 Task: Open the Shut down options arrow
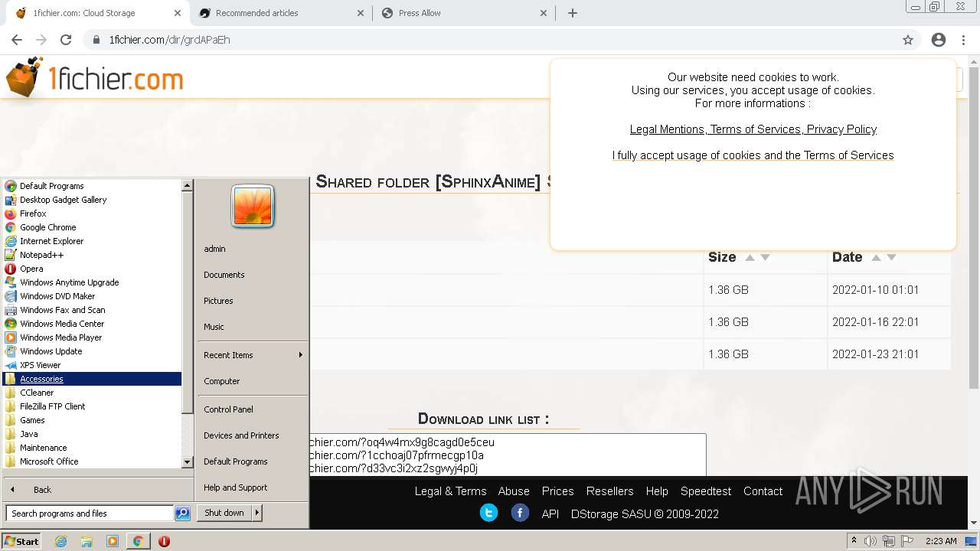click(x=257, y=513)
